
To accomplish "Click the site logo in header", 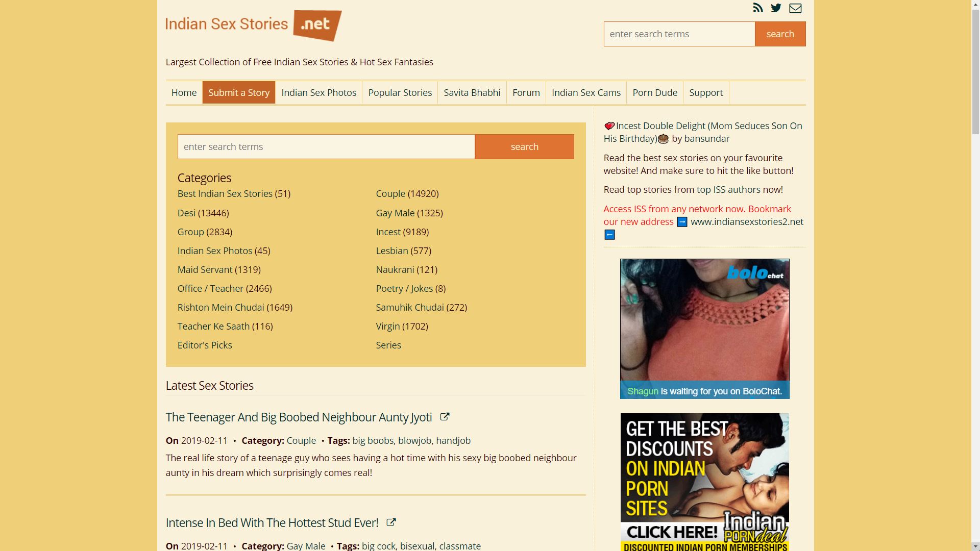I will [254, 25].
